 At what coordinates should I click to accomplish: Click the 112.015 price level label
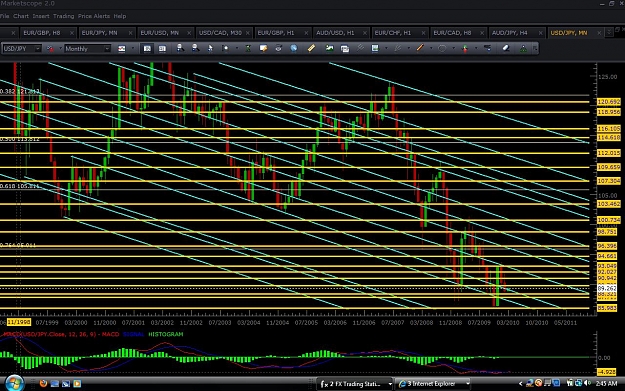coord(609,153)
